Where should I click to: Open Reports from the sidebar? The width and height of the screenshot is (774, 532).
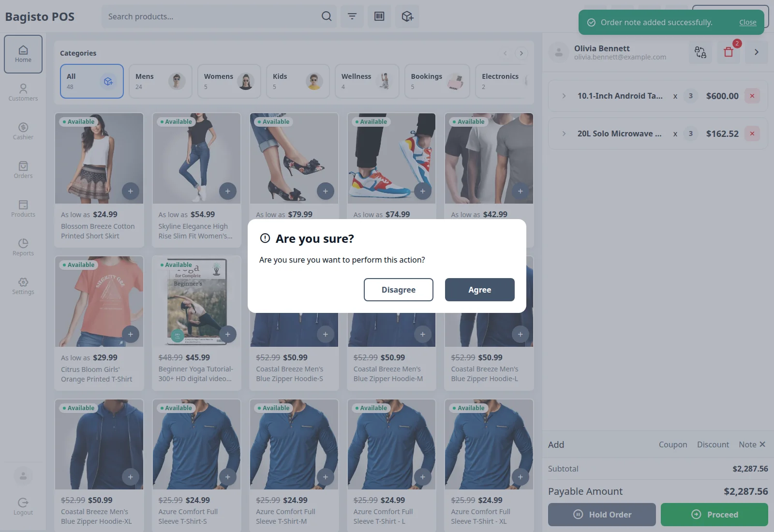pos(23,247)
